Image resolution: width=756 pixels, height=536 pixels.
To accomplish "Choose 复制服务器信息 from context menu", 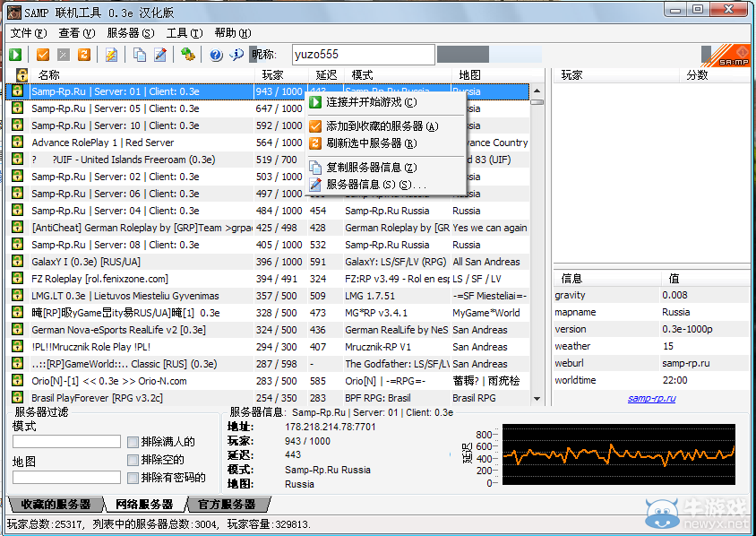I will [x=386, y=168].
